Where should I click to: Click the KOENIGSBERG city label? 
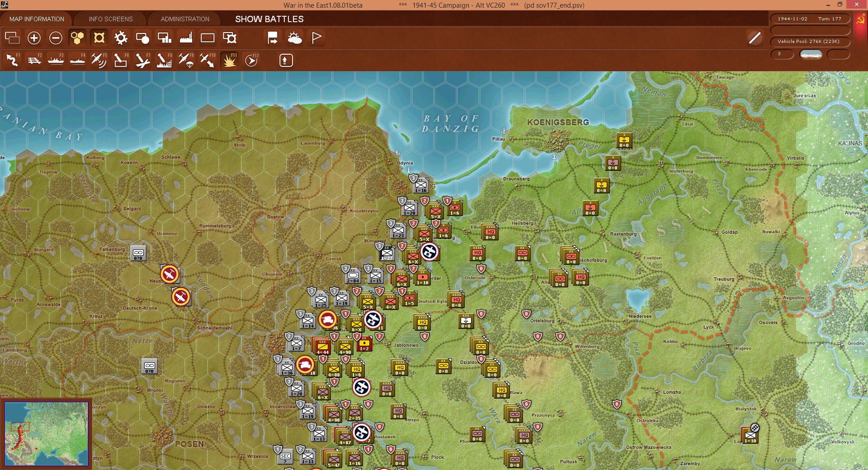coord(558,122)
